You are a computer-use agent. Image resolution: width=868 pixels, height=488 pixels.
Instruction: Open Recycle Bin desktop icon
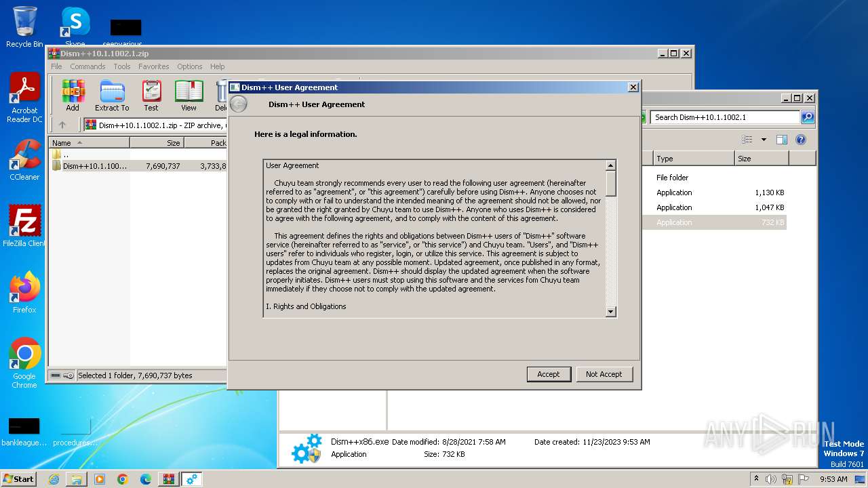[24, 27]
